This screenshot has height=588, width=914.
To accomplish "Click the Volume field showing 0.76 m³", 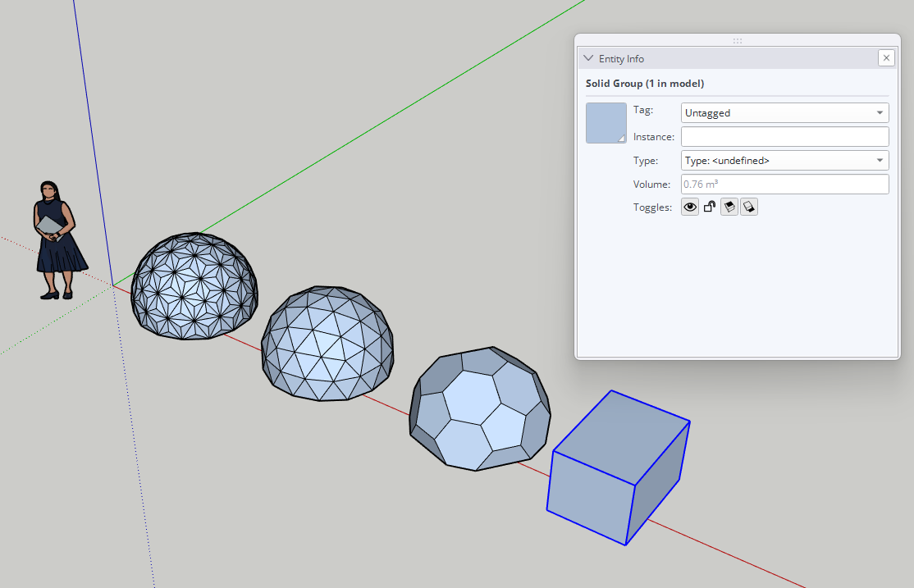I will 784,185.
